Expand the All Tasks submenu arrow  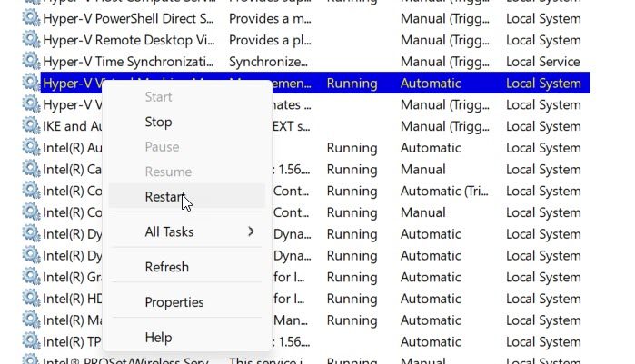(x=251, y=231)
